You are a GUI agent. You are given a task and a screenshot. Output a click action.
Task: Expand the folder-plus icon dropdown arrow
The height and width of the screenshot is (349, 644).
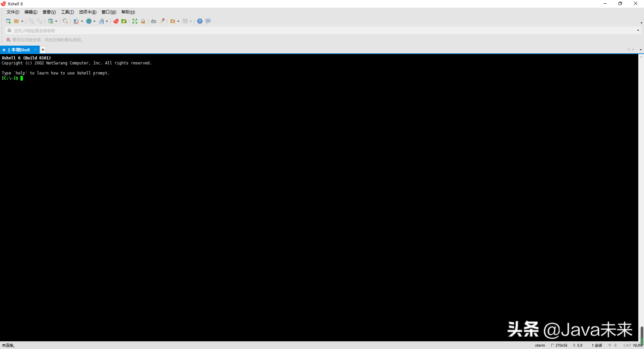(x=178, y=21)
